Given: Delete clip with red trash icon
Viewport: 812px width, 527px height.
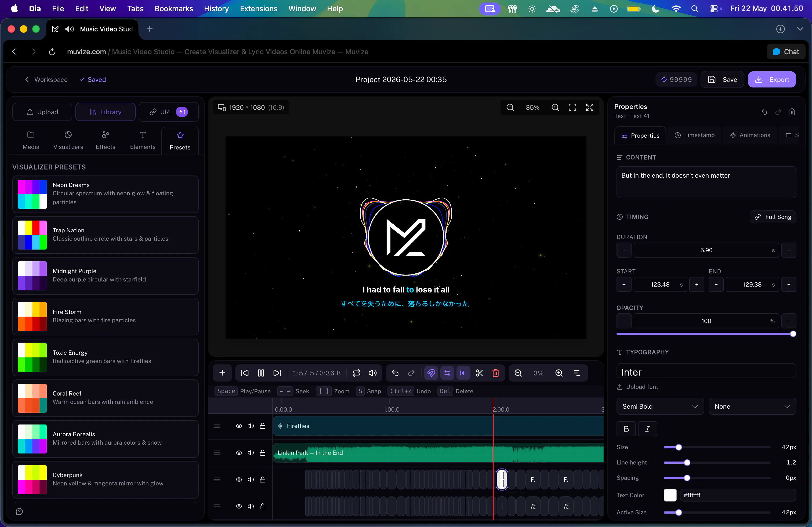Looking at the screenshot, I should point(496,373).
